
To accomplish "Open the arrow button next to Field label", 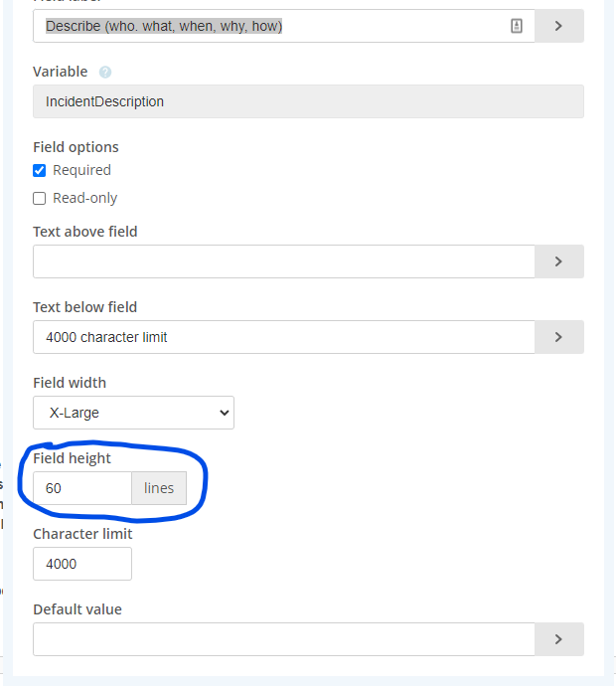I will [558, 27].
